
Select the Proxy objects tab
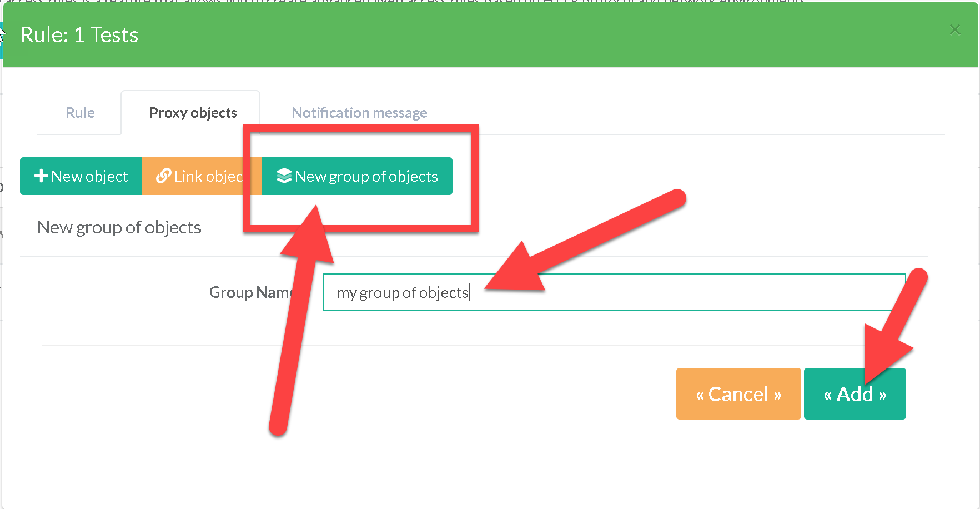193,113
